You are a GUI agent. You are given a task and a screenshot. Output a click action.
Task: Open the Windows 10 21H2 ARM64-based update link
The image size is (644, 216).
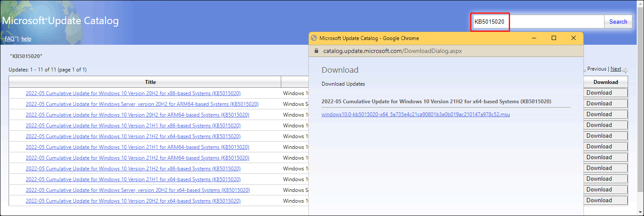[137, 158]
